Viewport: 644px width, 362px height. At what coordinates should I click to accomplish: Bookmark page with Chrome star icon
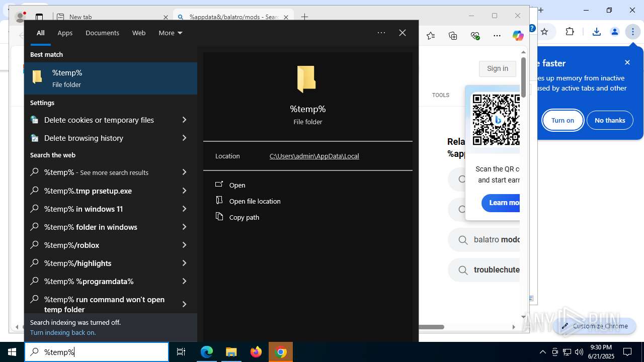[x=544, y=32]
